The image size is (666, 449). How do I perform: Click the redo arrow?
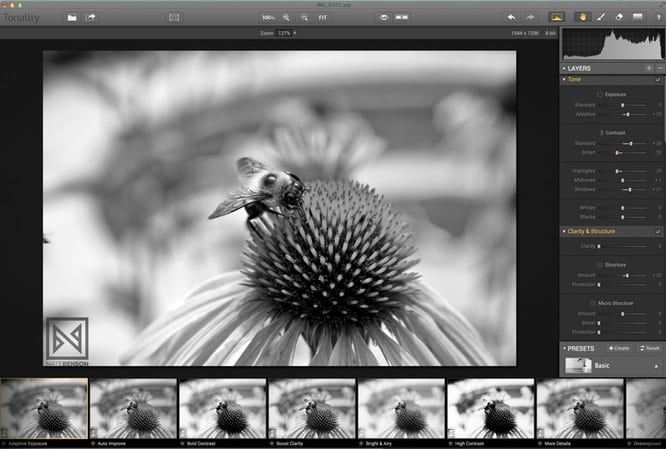point(530,17)
